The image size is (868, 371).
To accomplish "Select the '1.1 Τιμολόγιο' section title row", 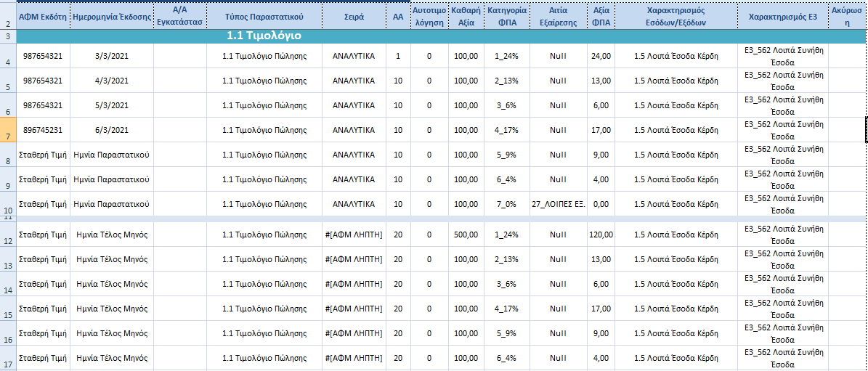I will tap(264, 36).
